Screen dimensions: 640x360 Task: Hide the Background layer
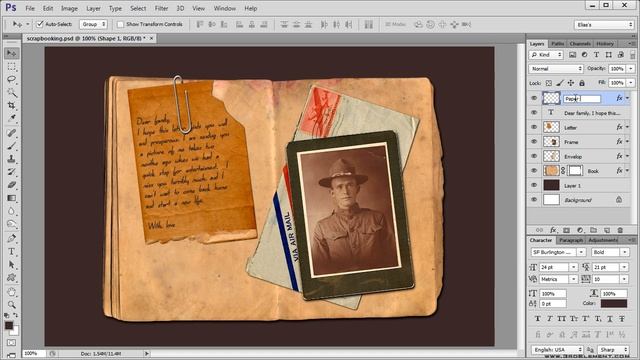click(x=534, y=200)
